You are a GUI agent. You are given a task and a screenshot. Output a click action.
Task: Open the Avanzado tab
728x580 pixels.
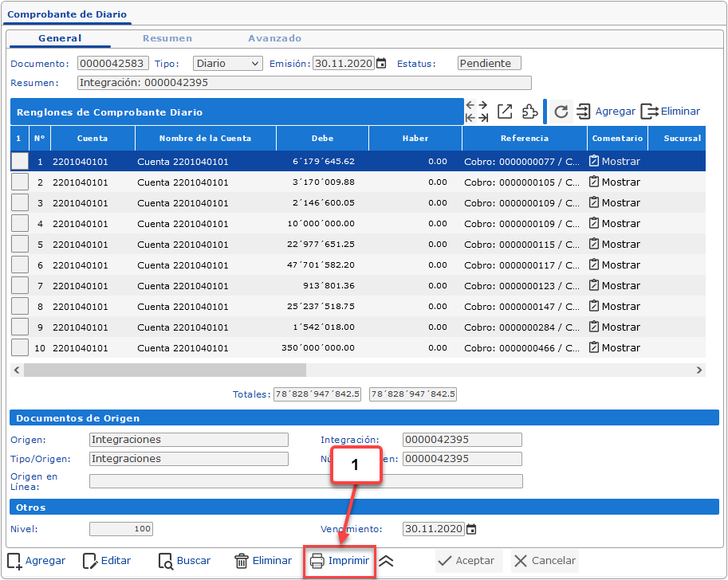[x=274, y=38]
